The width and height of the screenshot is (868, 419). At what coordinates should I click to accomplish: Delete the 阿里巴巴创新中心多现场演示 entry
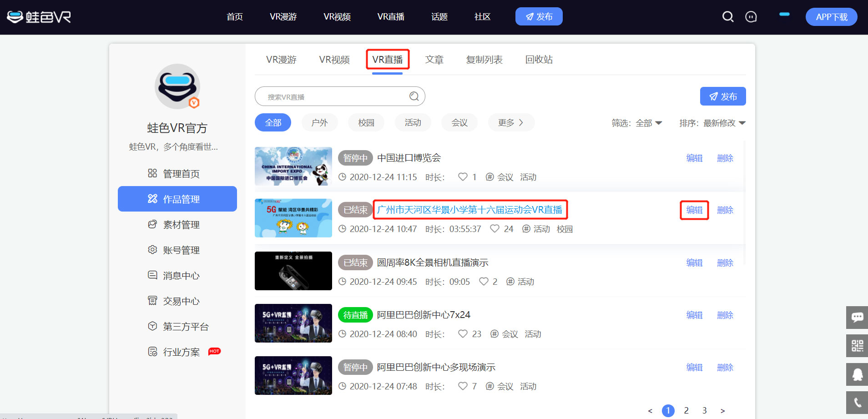[x=725, y=367]
